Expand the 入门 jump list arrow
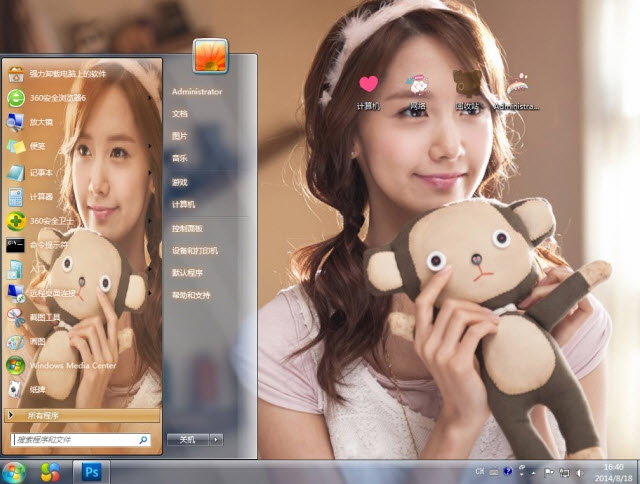 [150, 269]
